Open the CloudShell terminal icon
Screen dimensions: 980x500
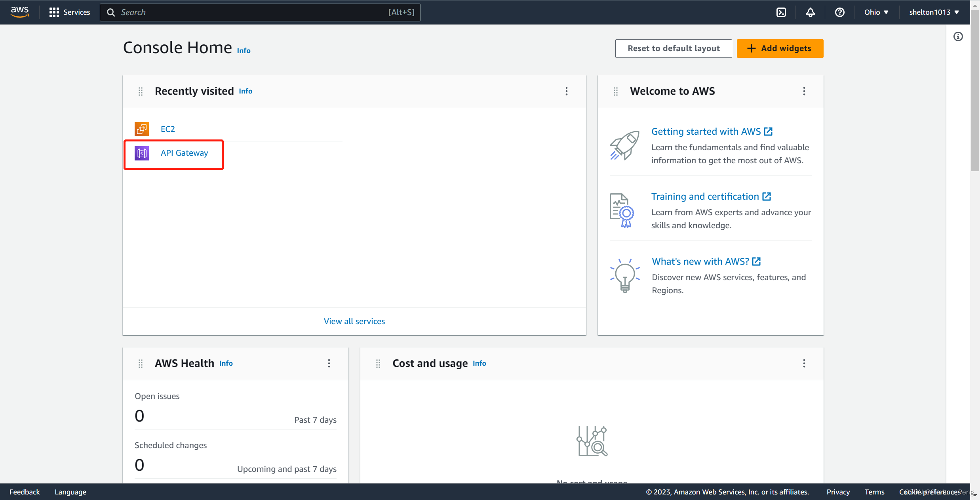coord(781,12)
